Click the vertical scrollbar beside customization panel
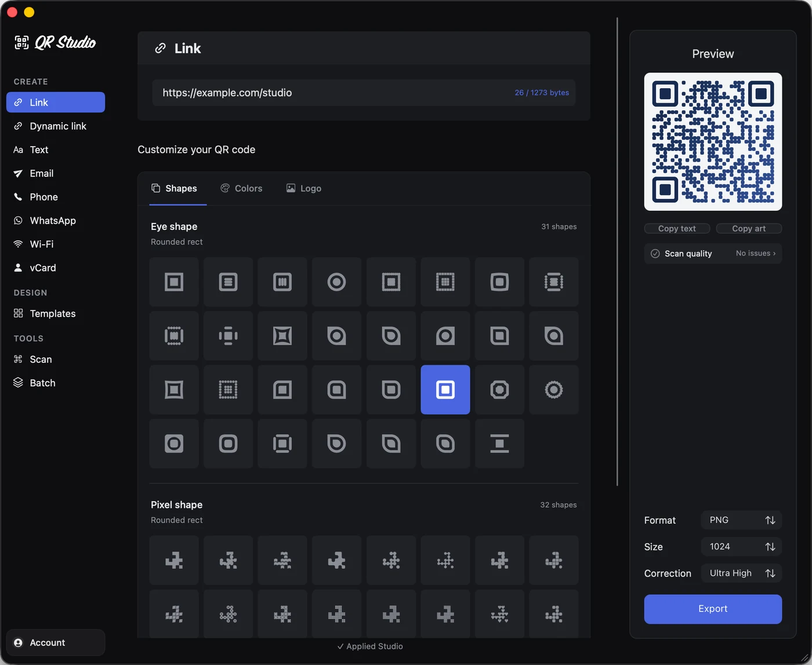Viewport: 812px width, 665px height. 617,252
